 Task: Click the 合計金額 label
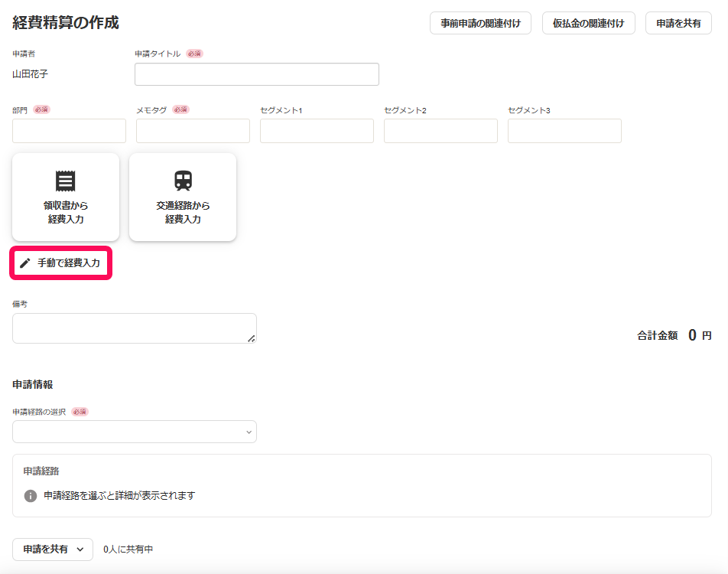point(657,335)
